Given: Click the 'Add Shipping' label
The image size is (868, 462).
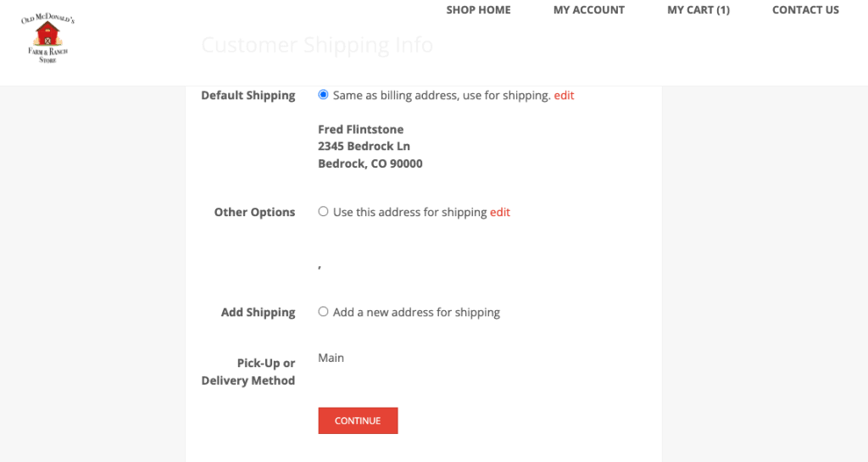Looking at the screenshot, I should [x=258, y=312].
